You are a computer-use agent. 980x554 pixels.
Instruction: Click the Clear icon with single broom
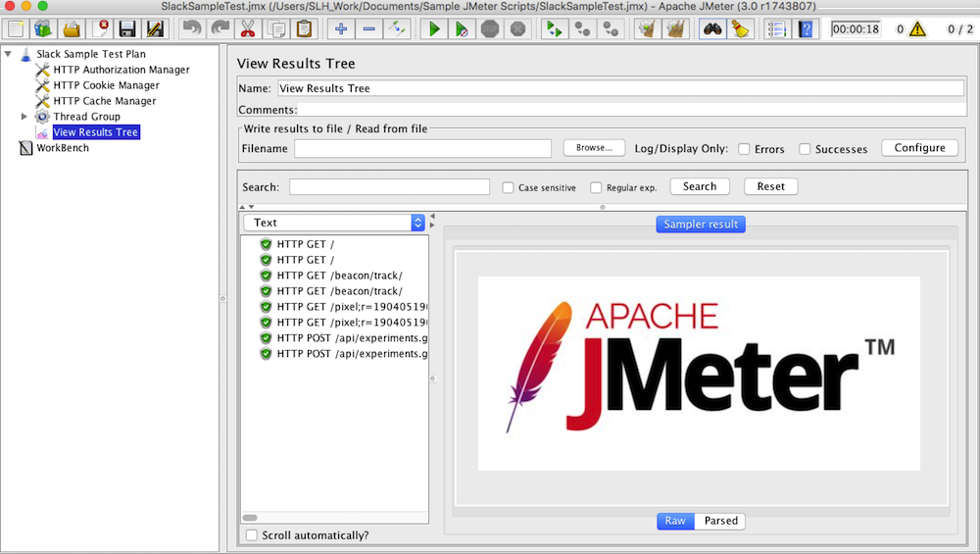coord(648,28)
